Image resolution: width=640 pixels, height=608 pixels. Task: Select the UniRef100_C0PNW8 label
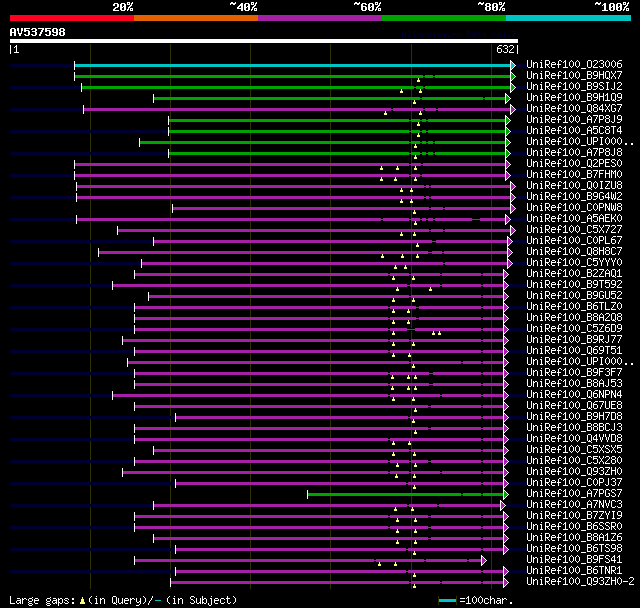574,208
